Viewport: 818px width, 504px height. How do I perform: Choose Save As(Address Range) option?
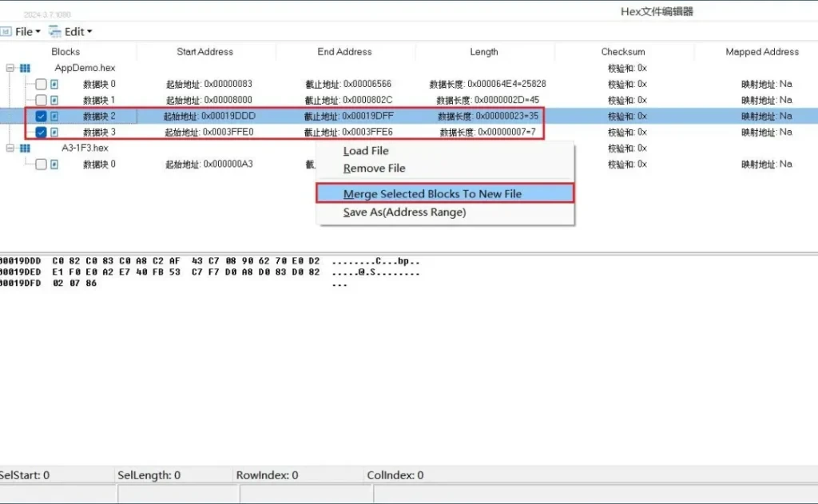coord(404,212)
